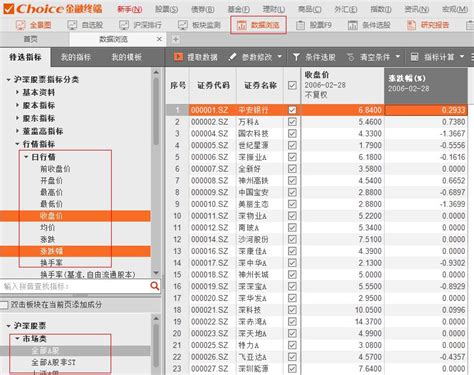Click the 证券代码 column header
This screenshot has width=474, height=375.
[213, 86]
